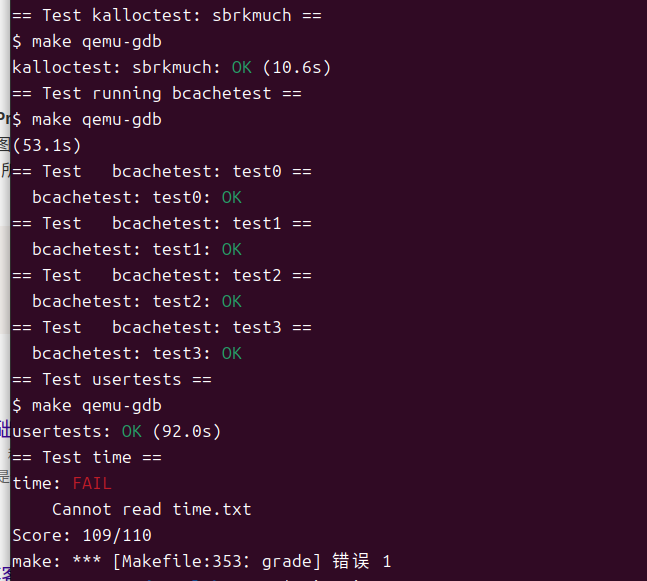Click the '== Test usertests ==' header line
The image size is (647, 581).
(112, 379)
